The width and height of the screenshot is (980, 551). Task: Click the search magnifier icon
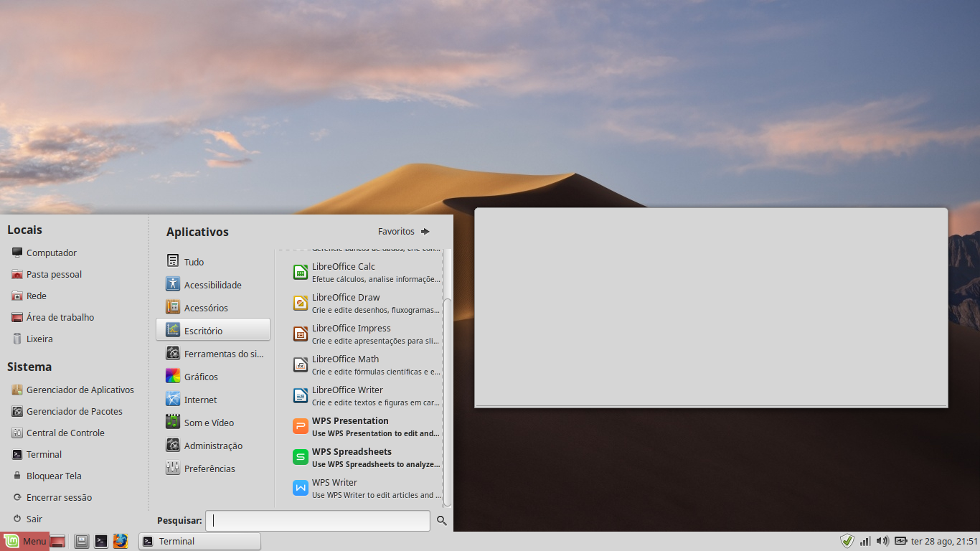(x=442, y=521)
